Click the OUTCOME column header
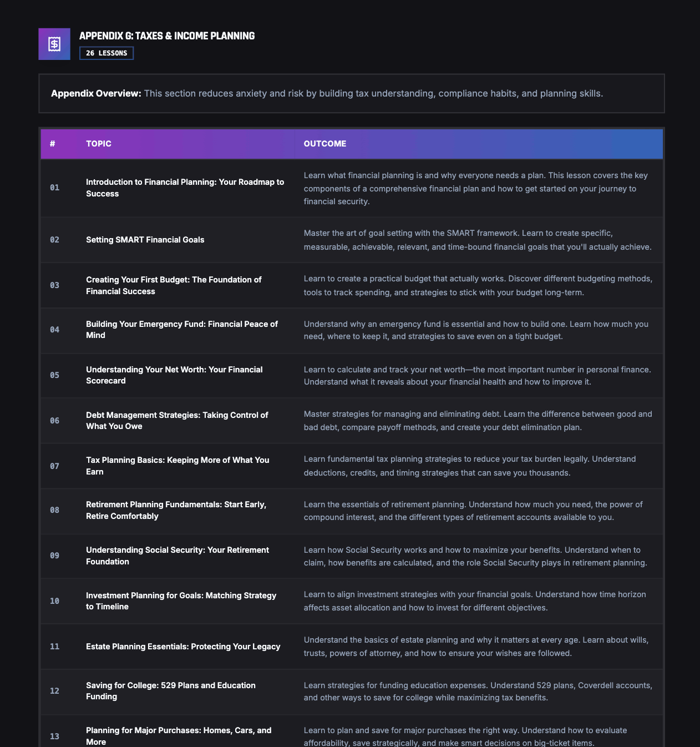 [x=325, y=144]
